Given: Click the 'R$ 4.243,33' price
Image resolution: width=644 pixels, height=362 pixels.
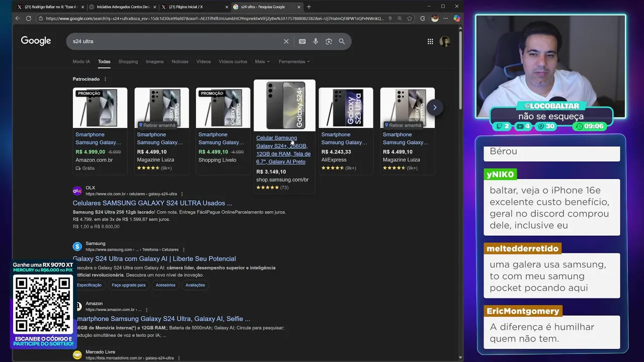Looking at the screenshot, I should tap(336, 152).
